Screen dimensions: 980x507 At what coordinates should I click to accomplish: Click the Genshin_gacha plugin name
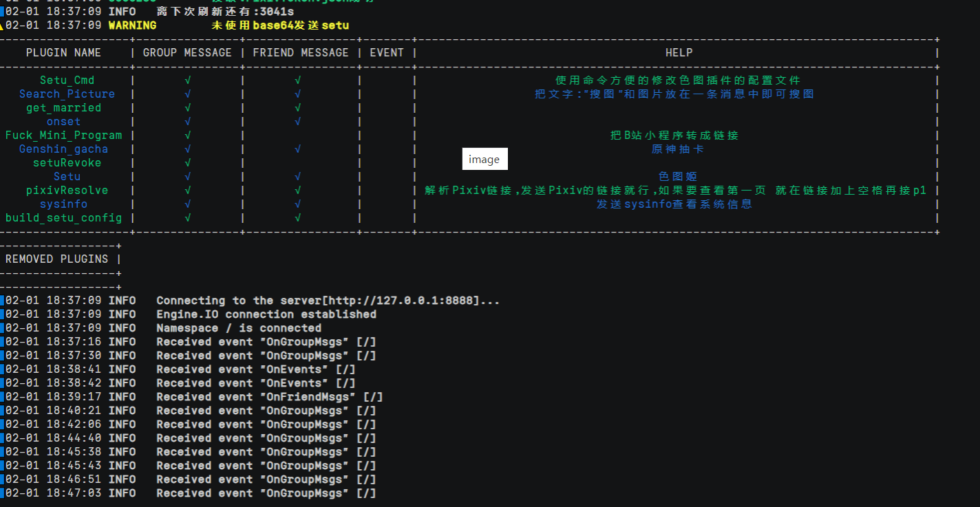click(63, 149)
